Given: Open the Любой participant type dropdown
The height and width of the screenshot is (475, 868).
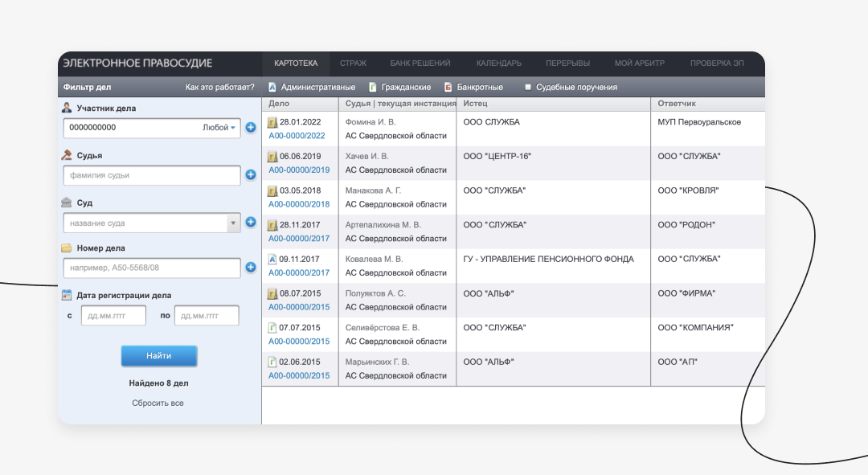Looking at the screenshot, I should [x=219, y=128].
